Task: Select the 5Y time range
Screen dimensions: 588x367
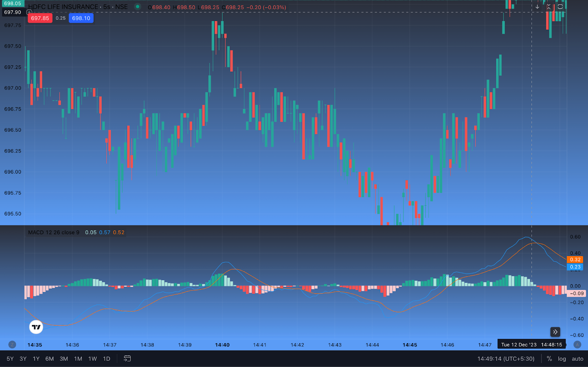Action: coord(10,359)
